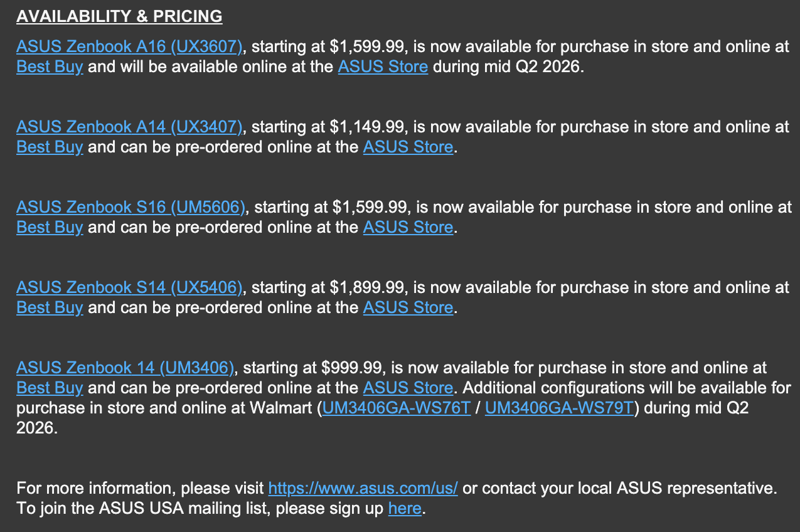Click the "here" mailing list sign-up link
Viewport: 800px width, 532px height.
405,508
